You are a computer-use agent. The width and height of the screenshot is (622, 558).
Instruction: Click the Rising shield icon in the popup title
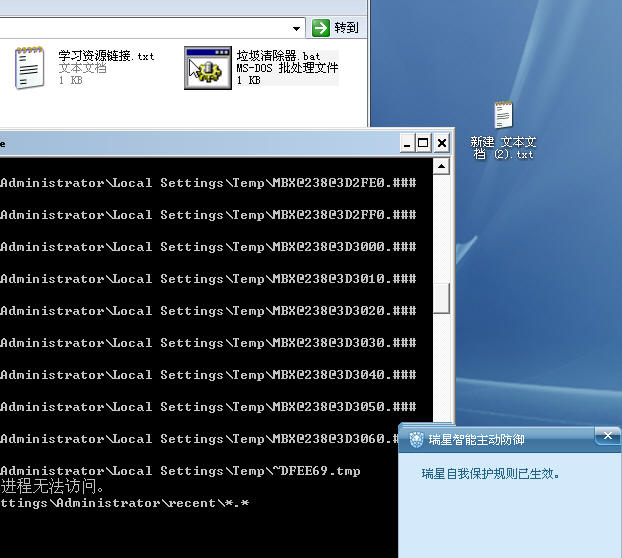(416, 439)
